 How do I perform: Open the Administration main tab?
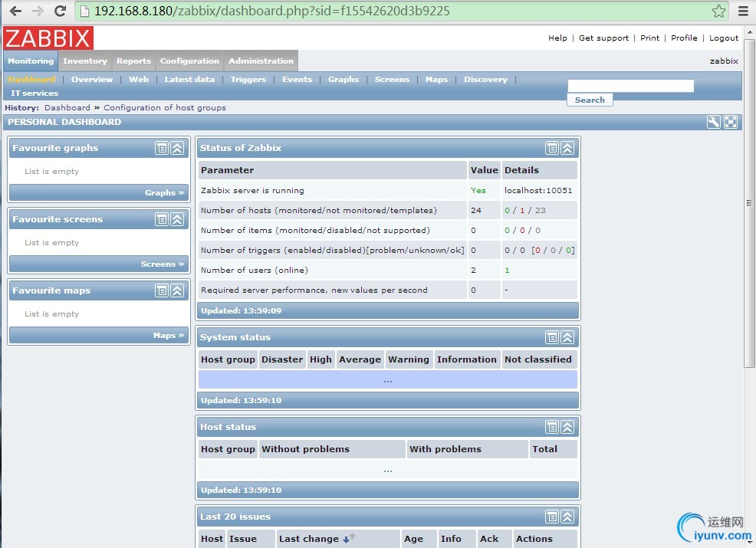coord(261,61)
